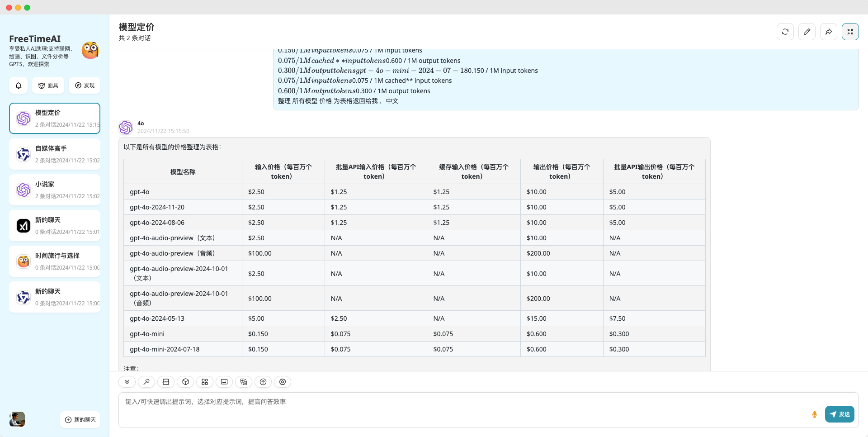The height and width of the screenshot is (437, 868).
Task: Toggle the target settings icon in toolbar
Action: [283, 382]
